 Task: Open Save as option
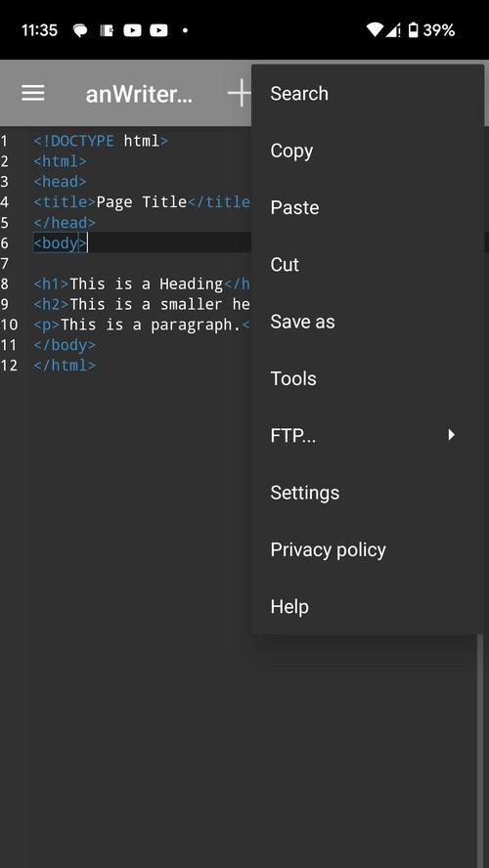click(x=368, y=322)
